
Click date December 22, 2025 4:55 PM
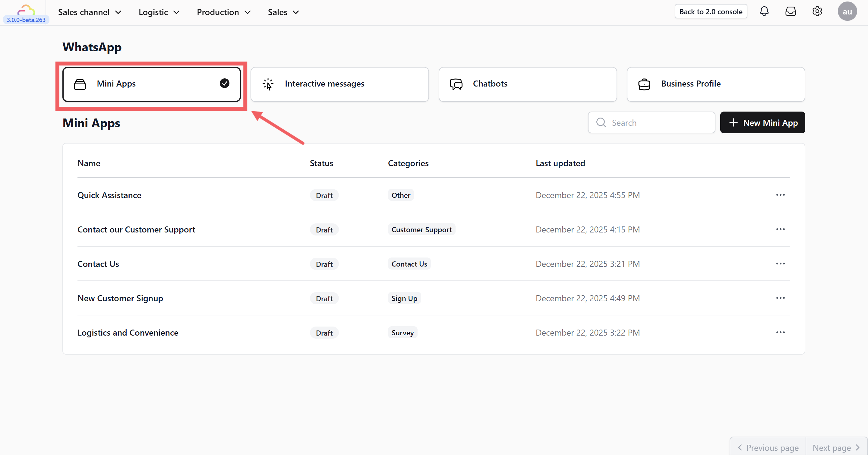(x=588, y=195)
